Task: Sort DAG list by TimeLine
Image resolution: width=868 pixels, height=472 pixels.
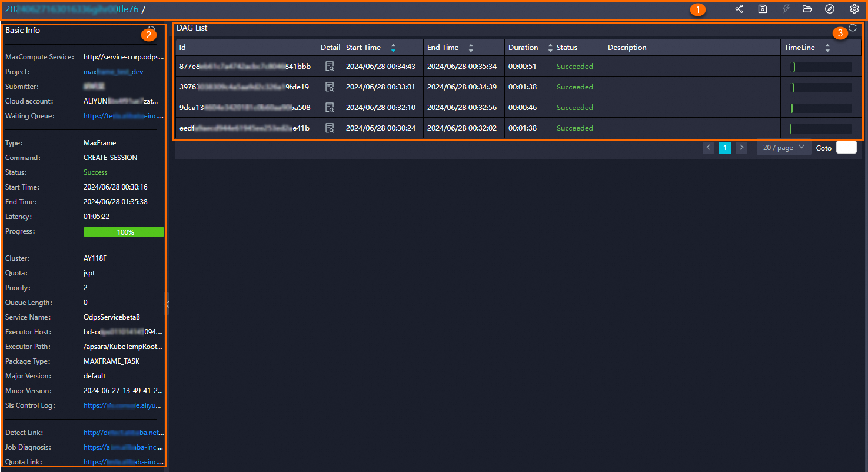Action: tap(827, 48)
